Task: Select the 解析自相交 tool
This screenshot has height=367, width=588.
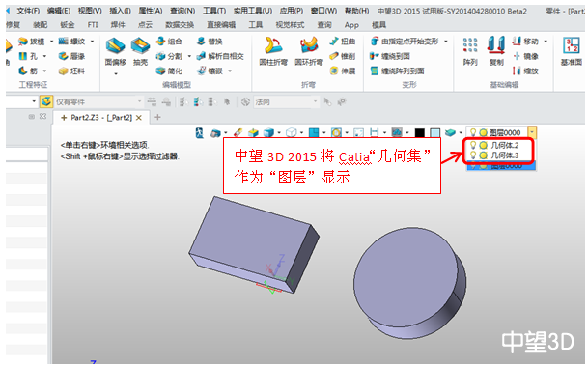Action: [220, 56]
